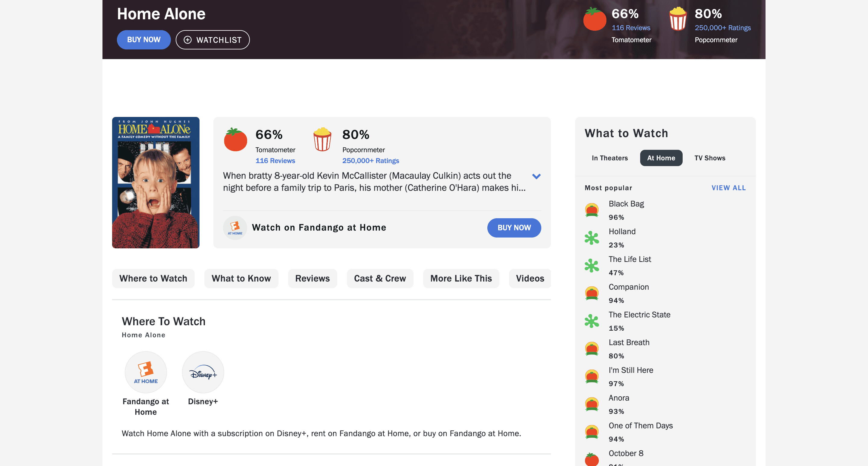Open The Life List movie link
Image resolution: width=868 pixels, height=466 pixels.
pyautogui.click(x=630, y=259)
